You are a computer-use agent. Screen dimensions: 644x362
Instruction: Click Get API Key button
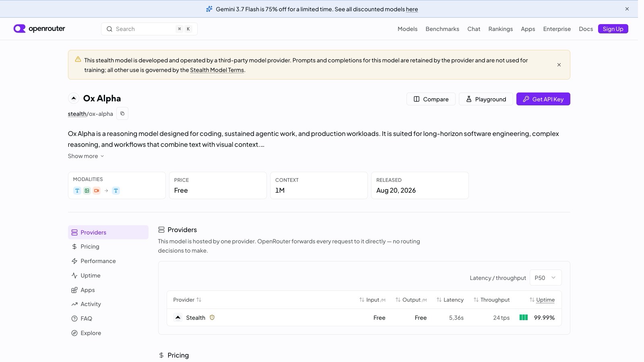543,99
